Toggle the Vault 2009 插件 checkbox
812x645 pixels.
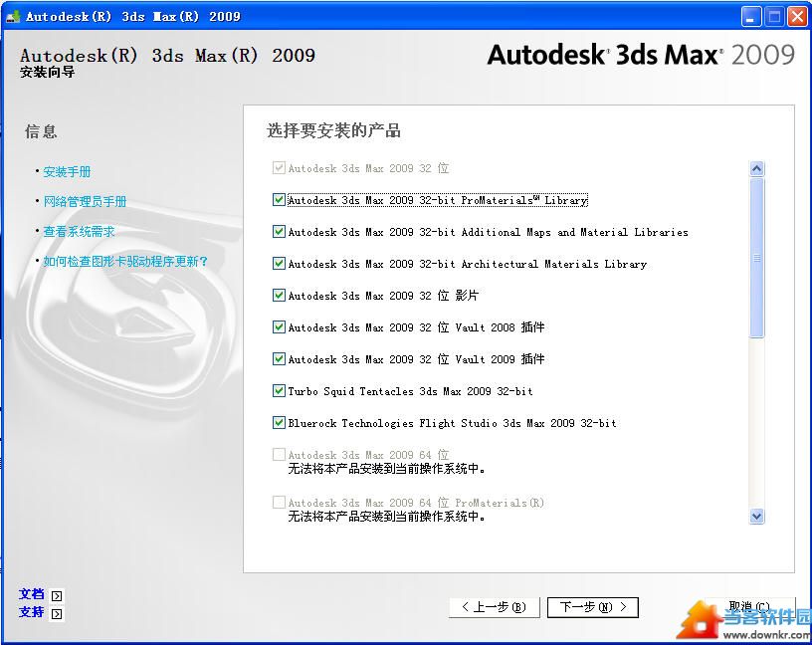[279, 358]
